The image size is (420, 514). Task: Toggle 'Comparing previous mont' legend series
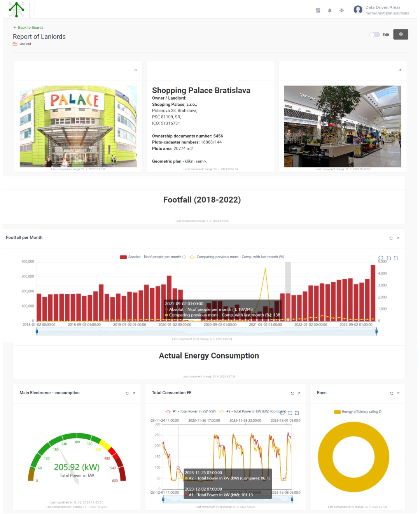click(236, 257)
